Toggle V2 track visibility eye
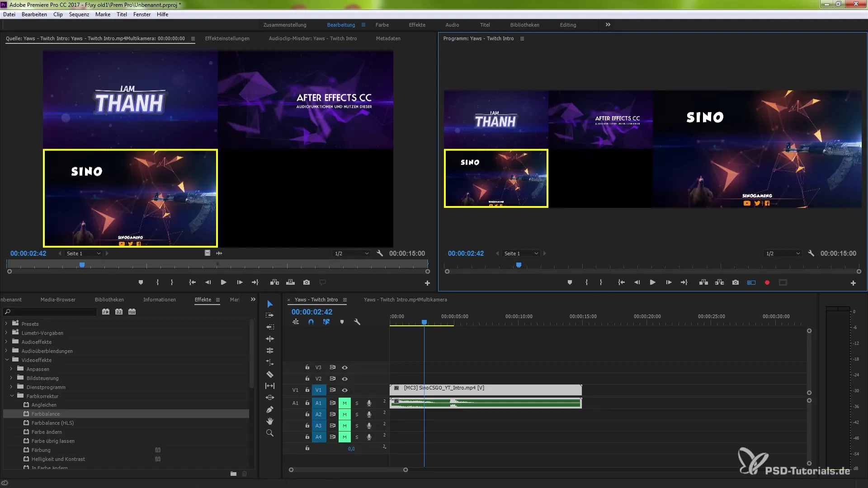The width and height of the screenshot is (868, 488). (344, 379)
